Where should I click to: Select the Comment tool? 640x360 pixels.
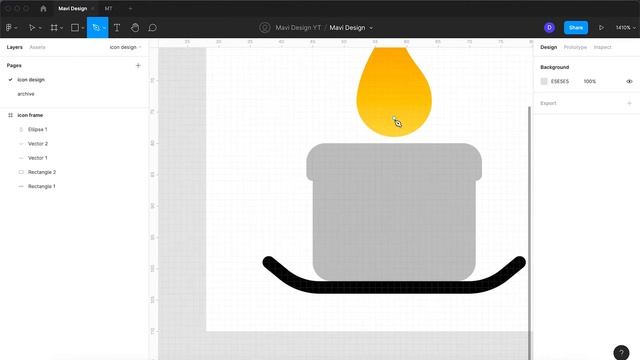pos(153,28)
